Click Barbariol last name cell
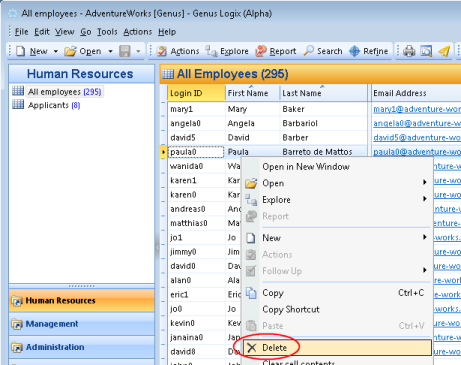 click(x=323, y=123)
